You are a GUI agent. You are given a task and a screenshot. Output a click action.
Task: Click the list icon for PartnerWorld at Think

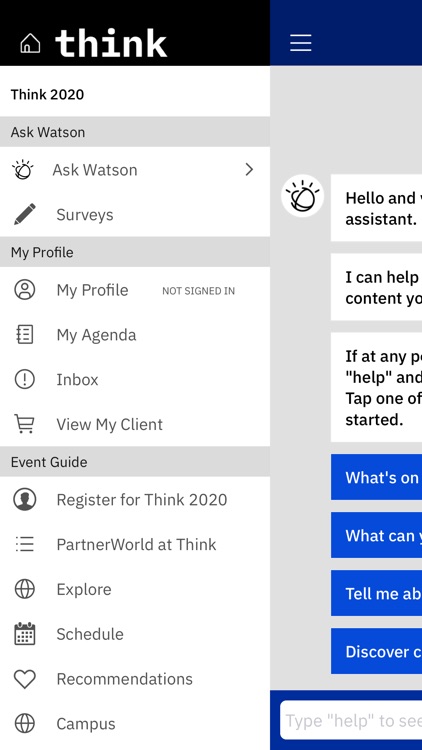(x=24, y=544)
